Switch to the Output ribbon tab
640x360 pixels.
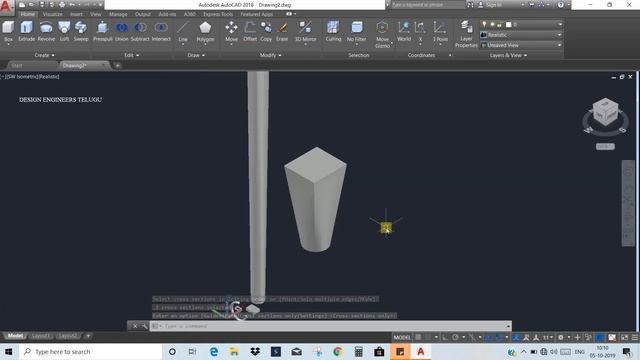point(142,14)
